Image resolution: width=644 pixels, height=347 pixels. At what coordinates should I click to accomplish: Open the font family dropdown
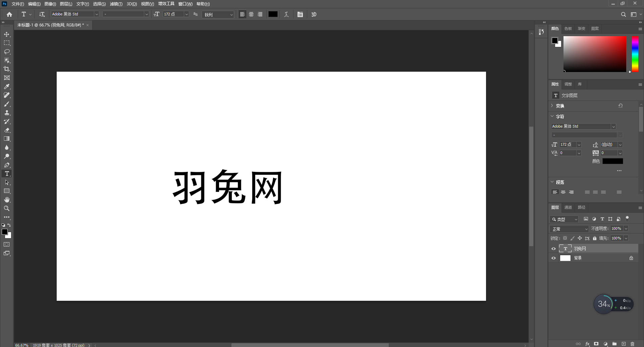(97, 14)
